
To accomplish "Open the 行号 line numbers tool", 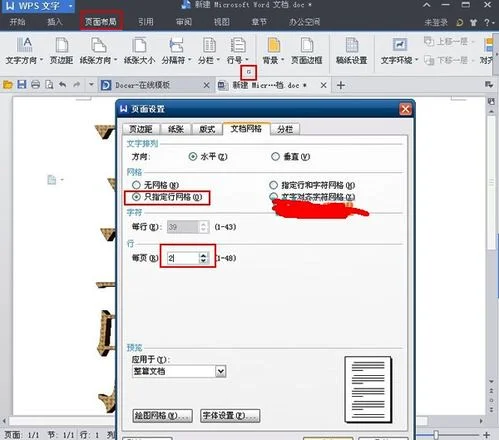I will coord(238,51).
